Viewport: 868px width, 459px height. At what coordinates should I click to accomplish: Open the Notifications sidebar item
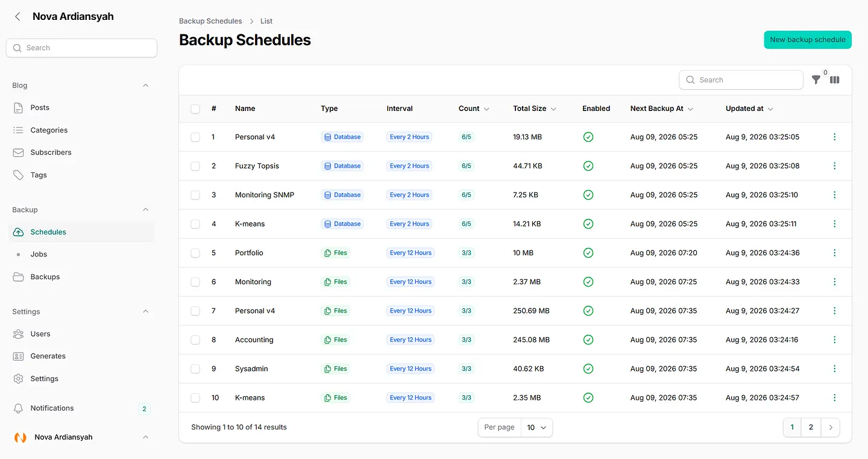click(81, 408)
